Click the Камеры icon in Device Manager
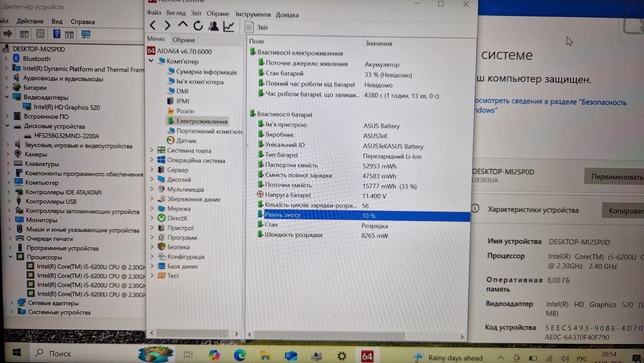 pyautogui.click(x=18, y=154)
